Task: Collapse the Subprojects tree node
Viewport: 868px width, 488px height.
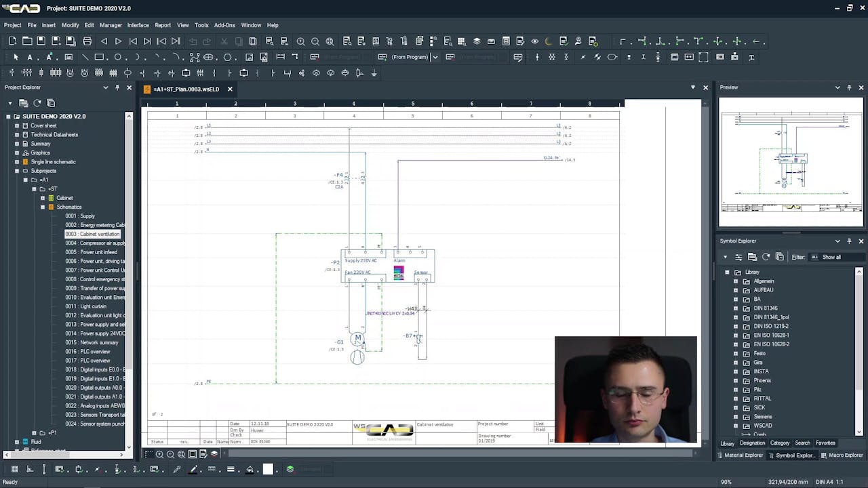Action: 17,171
